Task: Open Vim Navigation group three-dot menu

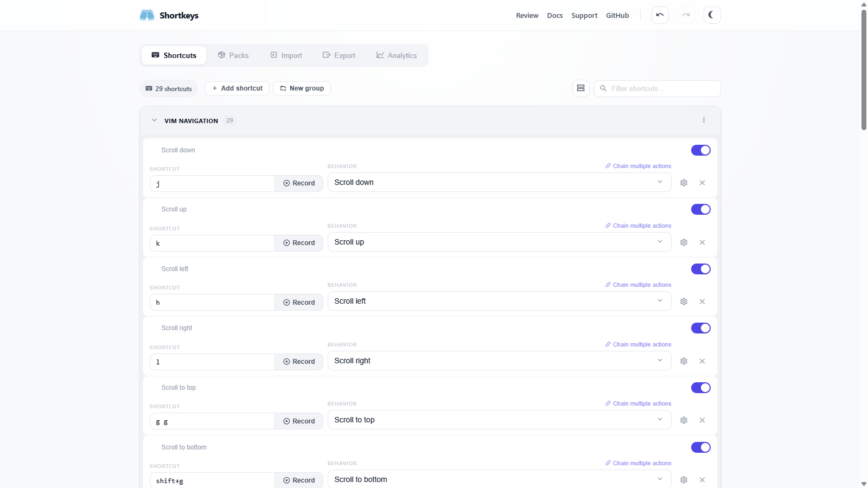Action: 704,120
